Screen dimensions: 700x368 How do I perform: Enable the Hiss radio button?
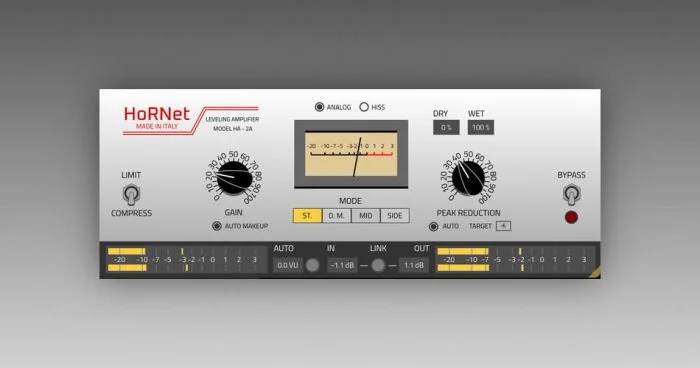(364, 107)
